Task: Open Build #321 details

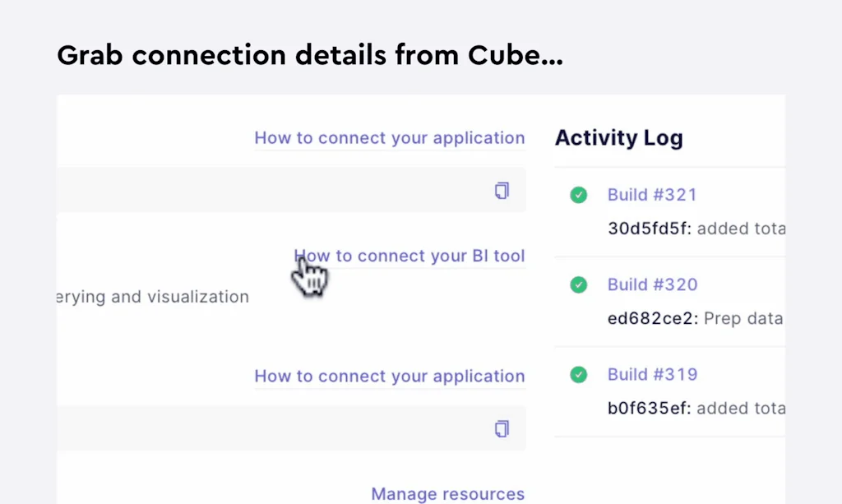Action: click(652, 195)
